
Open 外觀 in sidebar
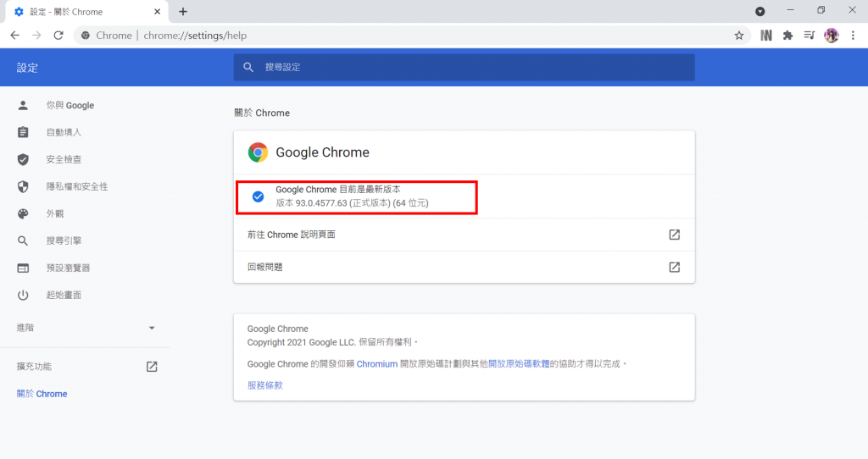point(55,213)
